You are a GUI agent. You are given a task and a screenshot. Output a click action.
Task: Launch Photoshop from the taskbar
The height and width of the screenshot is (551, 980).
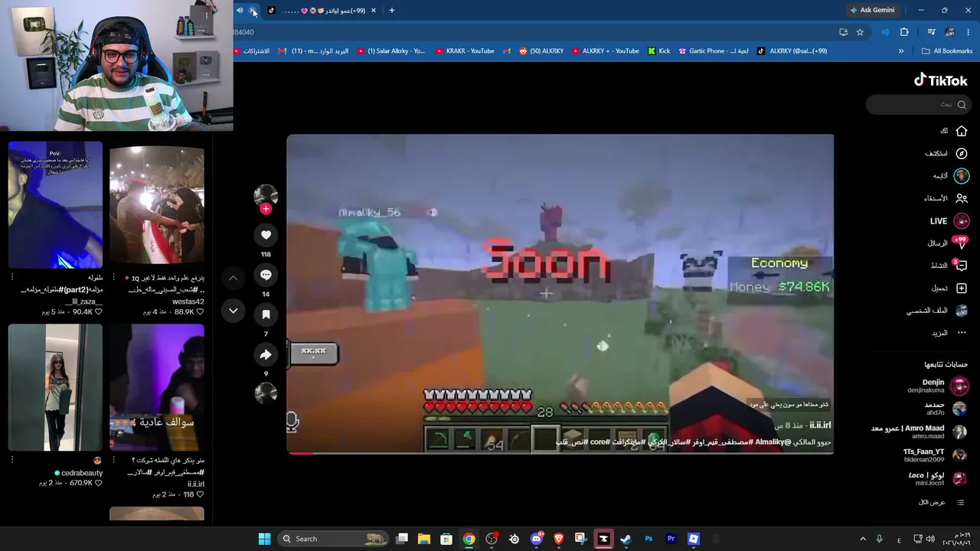pyautogui.click(x=648, y=539)
